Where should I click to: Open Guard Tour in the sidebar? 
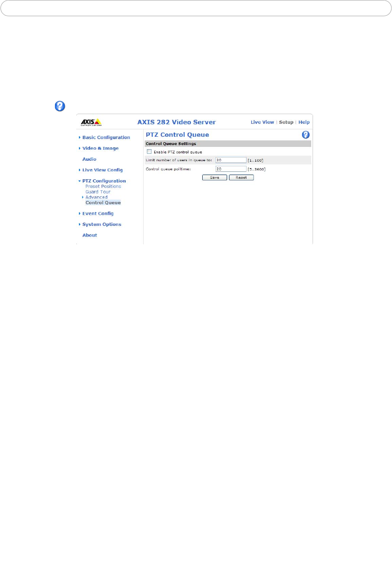coord(98,192)
